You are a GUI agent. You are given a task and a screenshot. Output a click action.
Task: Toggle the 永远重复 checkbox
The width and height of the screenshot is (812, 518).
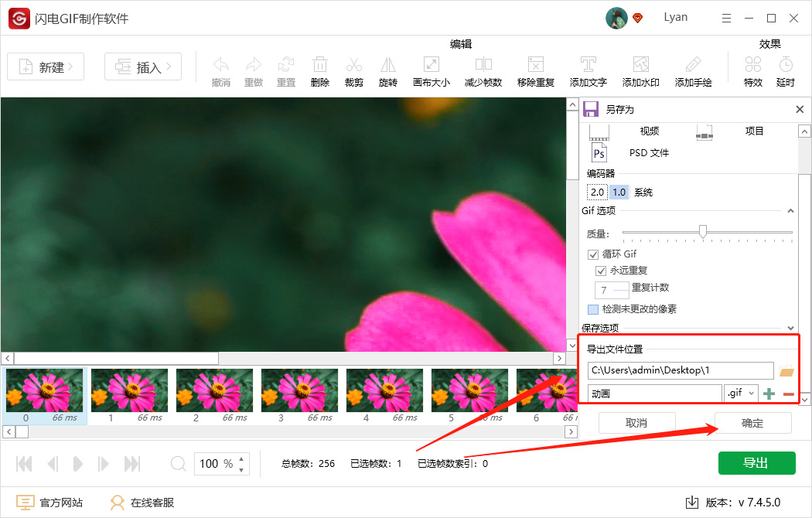[601, 271]
